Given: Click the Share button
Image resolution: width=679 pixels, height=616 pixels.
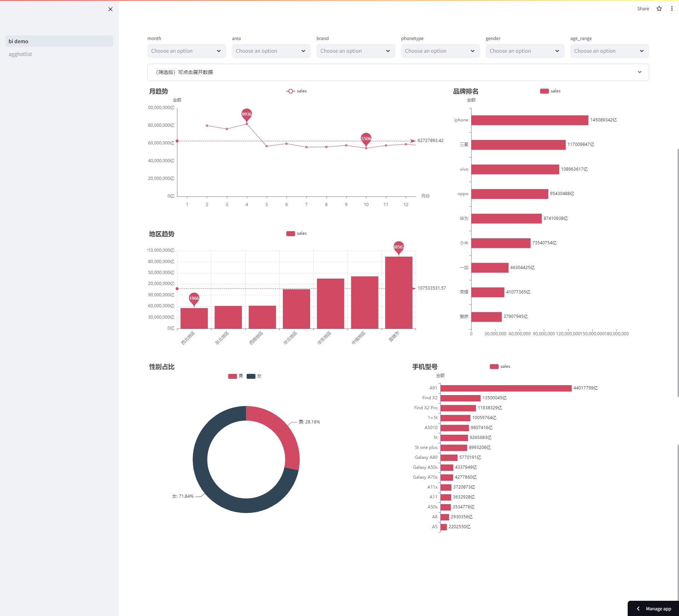Looking at the screenshot, I should (x=643, y=8).
